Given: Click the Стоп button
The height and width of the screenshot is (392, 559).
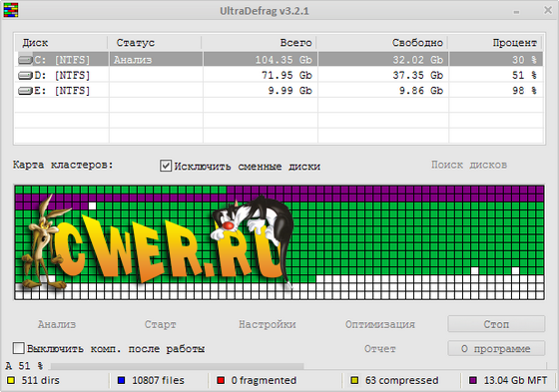Looking at the screenshot, I should (x=496, y=324).
